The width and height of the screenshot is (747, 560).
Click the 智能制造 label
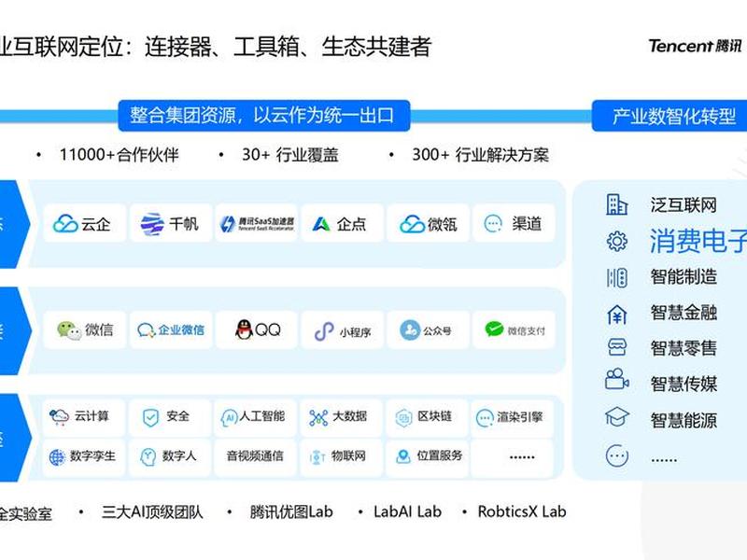pyautogui.click(x=684, y=276)
